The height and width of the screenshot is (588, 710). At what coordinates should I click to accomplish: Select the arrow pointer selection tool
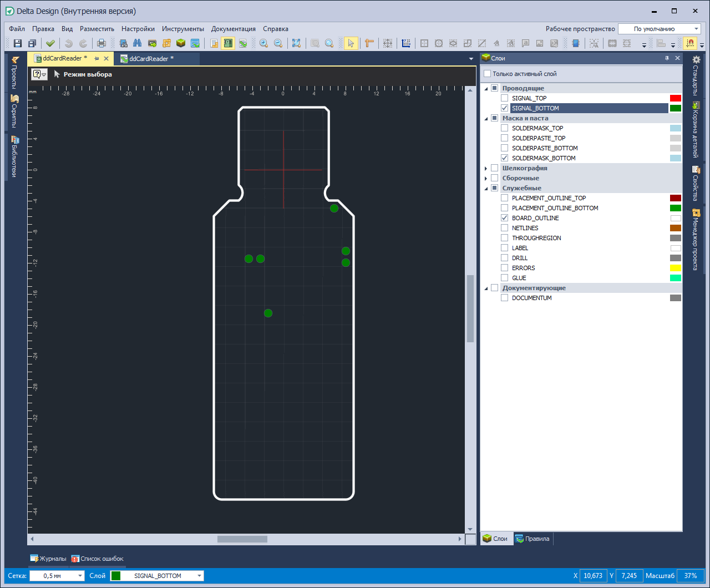coord(351,43)
